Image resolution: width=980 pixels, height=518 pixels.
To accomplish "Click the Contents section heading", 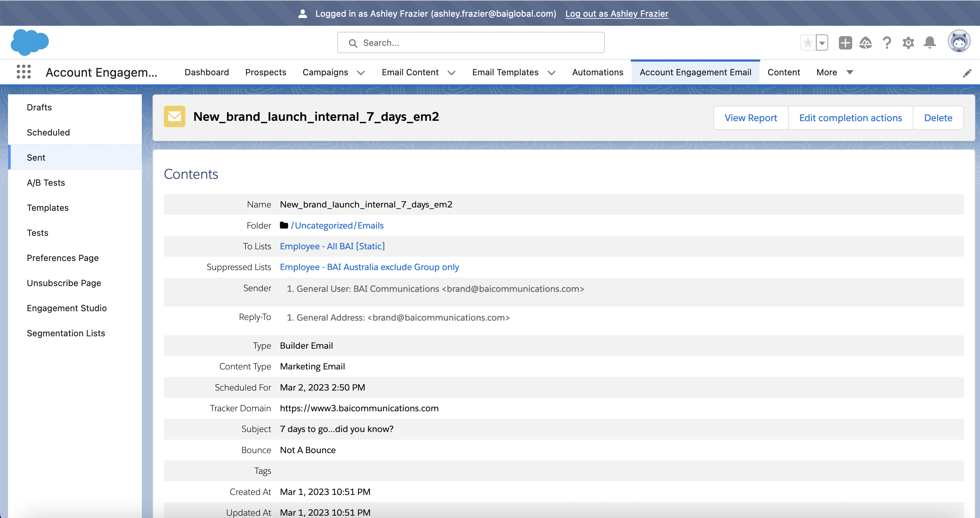I will (x=191, y=174).
